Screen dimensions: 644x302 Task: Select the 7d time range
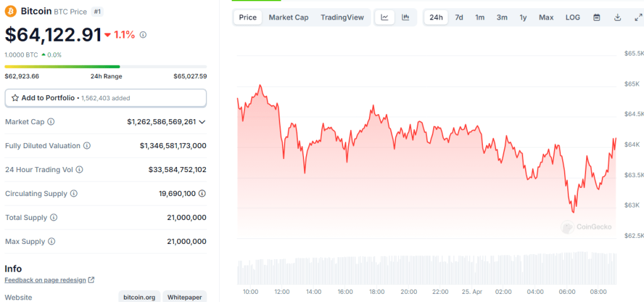click(459, 17)
